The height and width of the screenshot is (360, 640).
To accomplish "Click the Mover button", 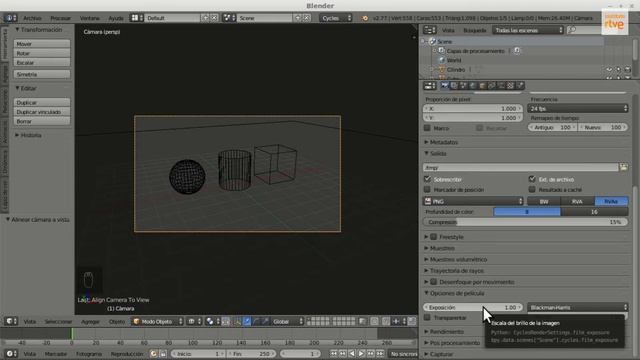I will 42,44.
